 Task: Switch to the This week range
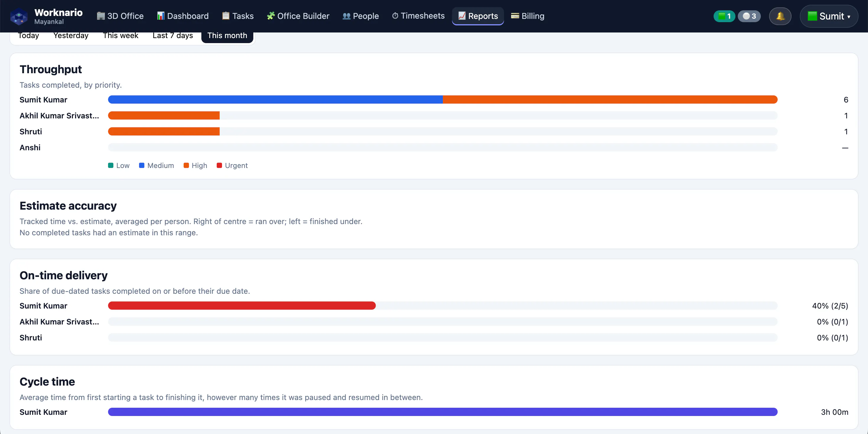120,36
